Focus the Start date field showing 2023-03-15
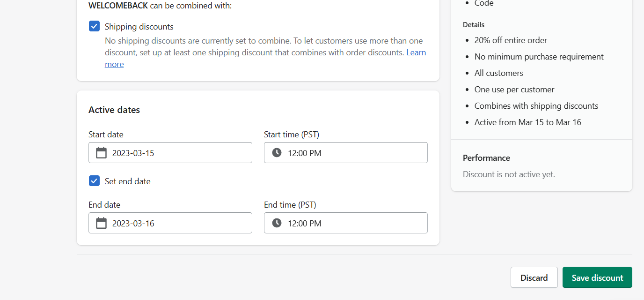The image size is (644, 300). point(170,153)
